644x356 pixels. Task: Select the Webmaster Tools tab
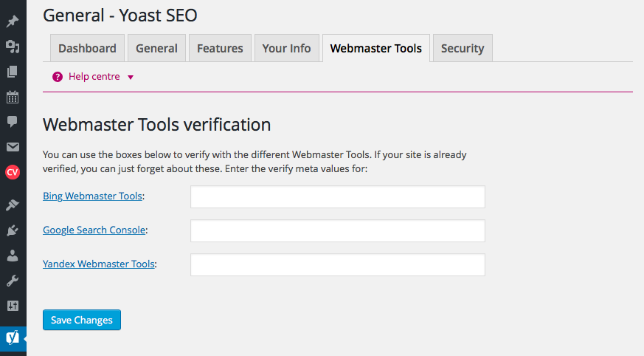[x=375, y=48]
